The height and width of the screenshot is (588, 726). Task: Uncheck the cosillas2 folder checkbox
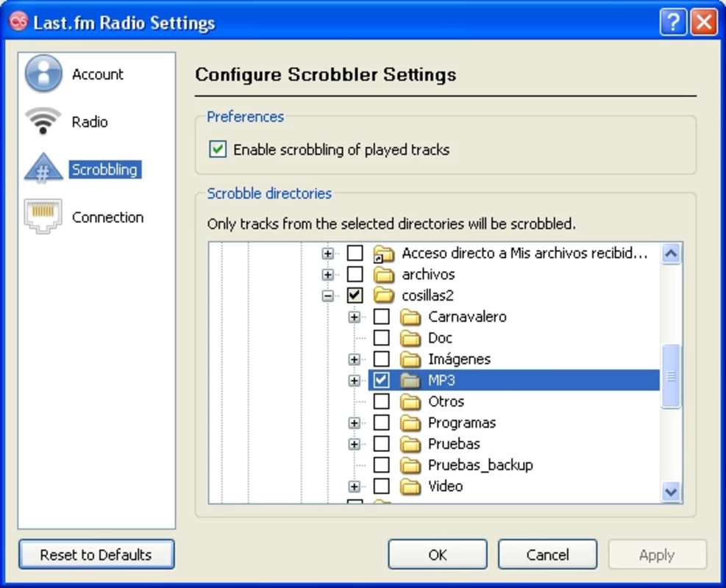[x=355, y=295]
